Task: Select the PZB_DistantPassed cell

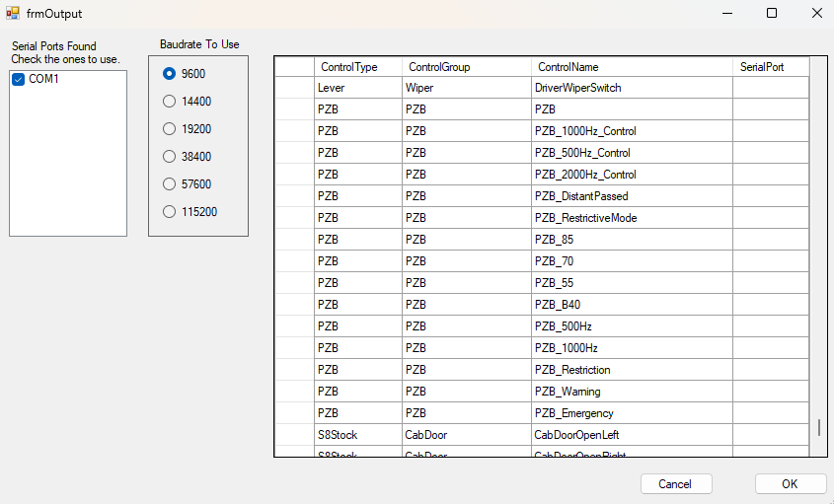Action: click(x=632, y=196)
